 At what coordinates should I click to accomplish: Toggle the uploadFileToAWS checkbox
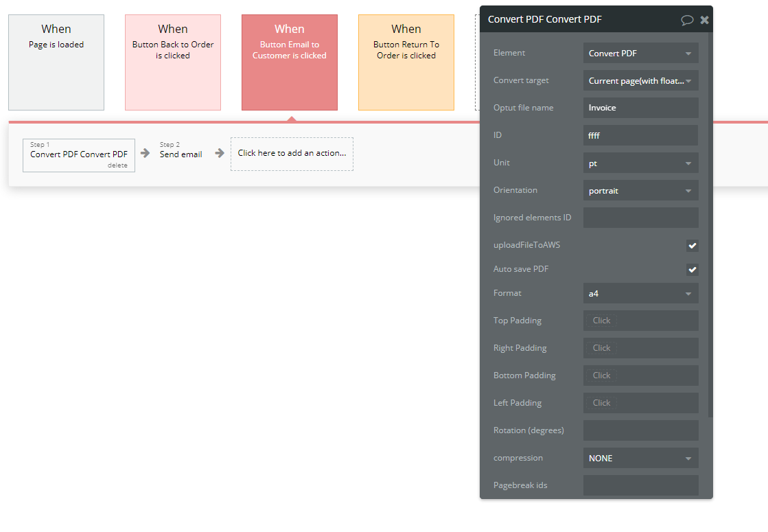point(692,246)
